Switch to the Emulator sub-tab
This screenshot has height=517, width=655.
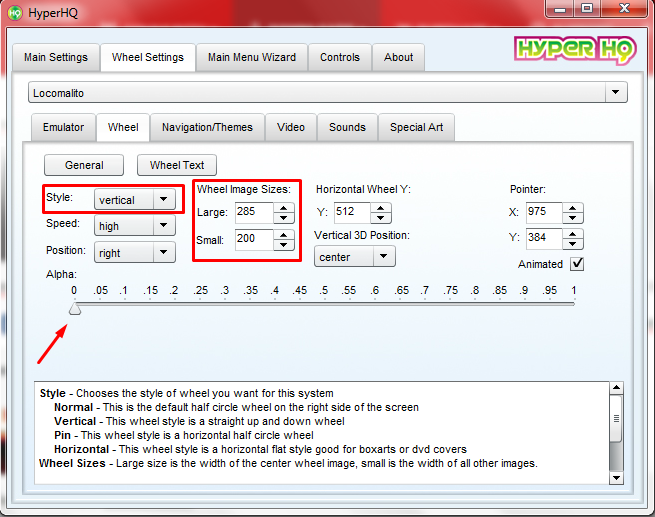coord(63,127)
